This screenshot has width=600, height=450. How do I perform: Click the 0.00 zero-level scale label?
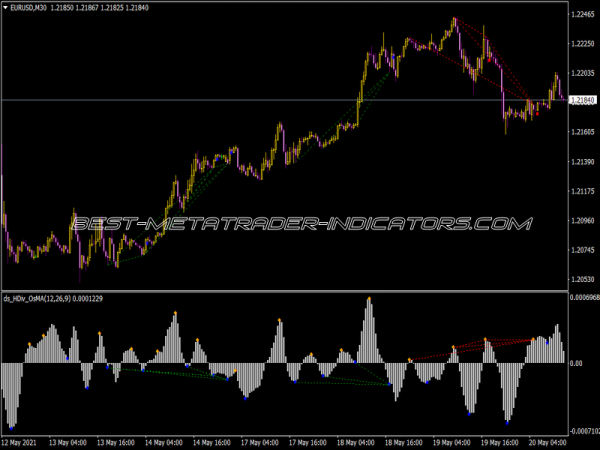[576, 364]
